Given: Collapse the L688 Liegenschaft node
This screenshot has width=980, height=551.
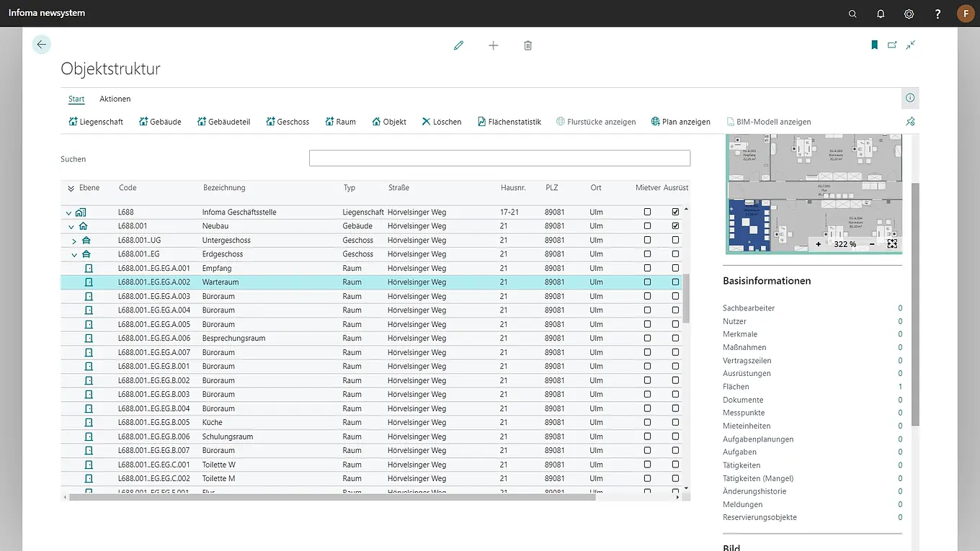Looking at the screenshot, I should [x=69, y=212].
